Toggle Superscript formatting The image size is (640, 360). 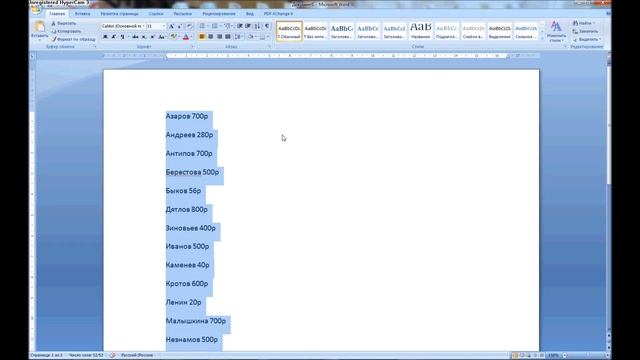click(152, 37)
